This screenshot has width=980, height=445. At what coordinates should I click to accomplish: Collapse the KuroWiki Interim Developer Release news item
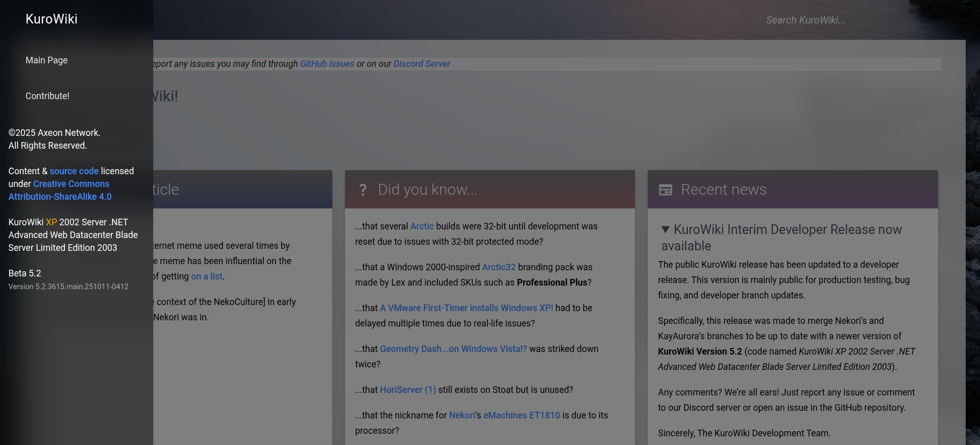point(665,229)
